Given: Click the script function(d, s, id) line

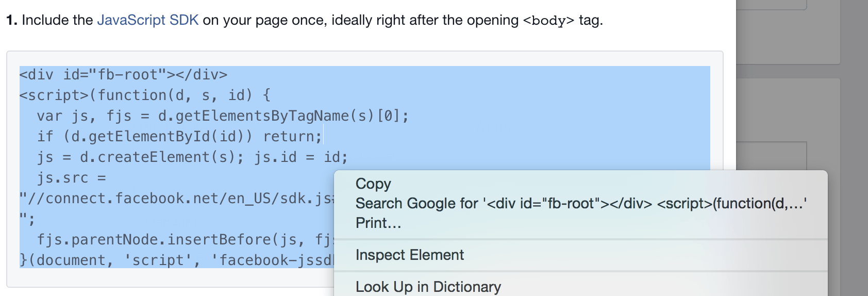Looking at the screenshot, I should 145,95.
